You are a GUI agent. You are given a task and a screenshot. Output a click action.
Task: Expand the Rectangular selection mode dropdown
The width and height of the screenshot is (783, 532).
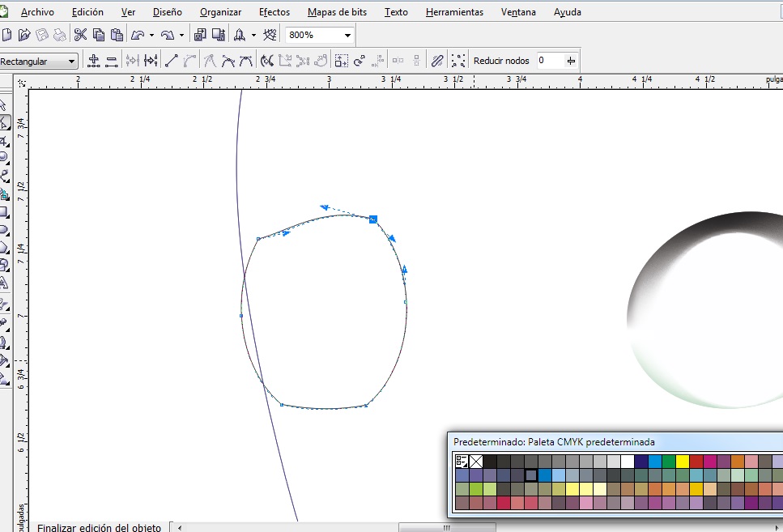[x=71, y=62]
